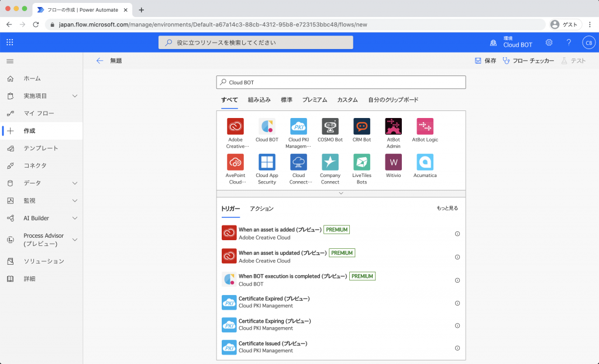The width and height of the screenshot is (599, 364).
Task: Show info for Certificate Expiring trigger
Action: [x=457, y=326]
